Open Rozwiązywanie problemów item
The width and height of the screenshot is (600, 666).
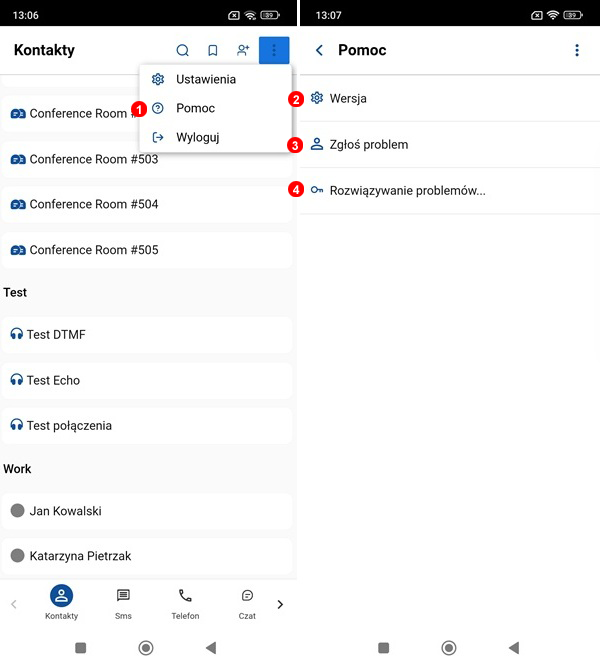coord(406,191)
